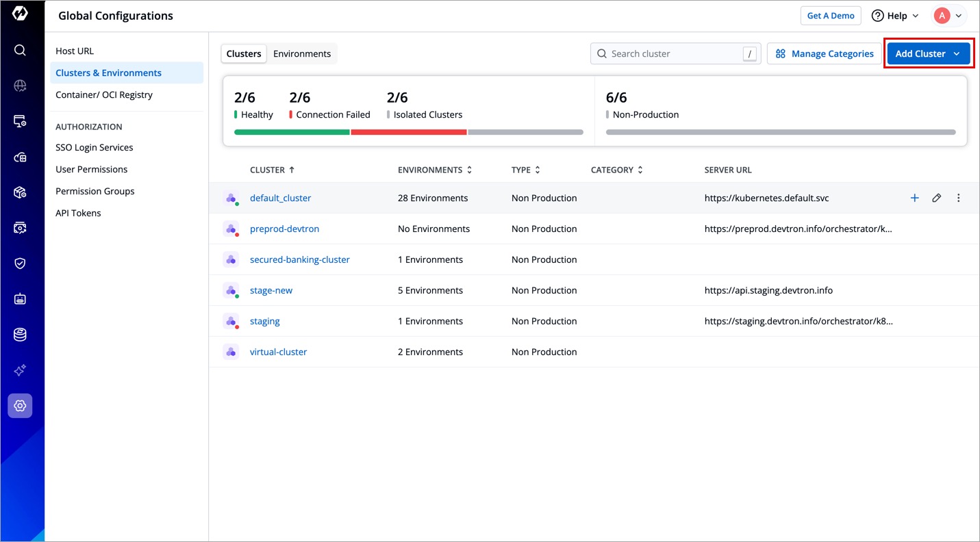
Task: Sort the table by Environments column
Action: [434, 170]
